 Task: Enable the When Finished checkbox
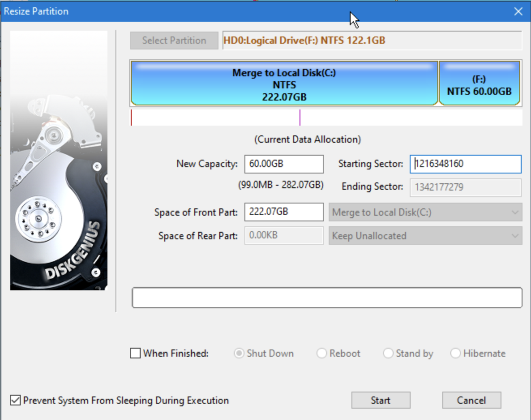click(135, 354)
